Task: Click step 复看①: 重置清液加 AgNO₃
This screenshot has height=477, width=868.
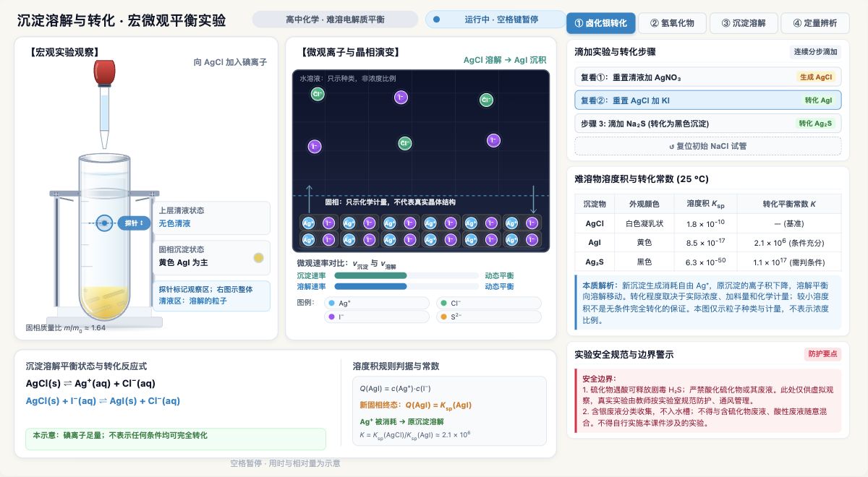Action: 707,77
